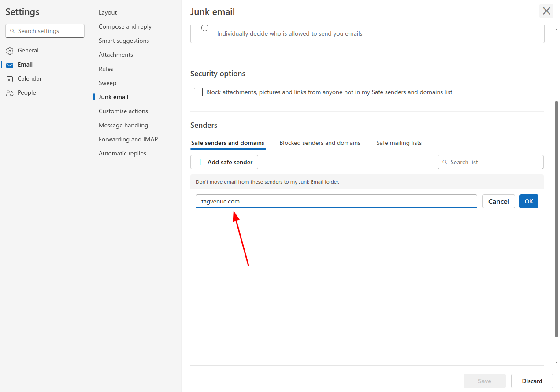Viewport: 560px width, 392px height.
Task: Open Customise actions settings
Action: tap(123, 111)
